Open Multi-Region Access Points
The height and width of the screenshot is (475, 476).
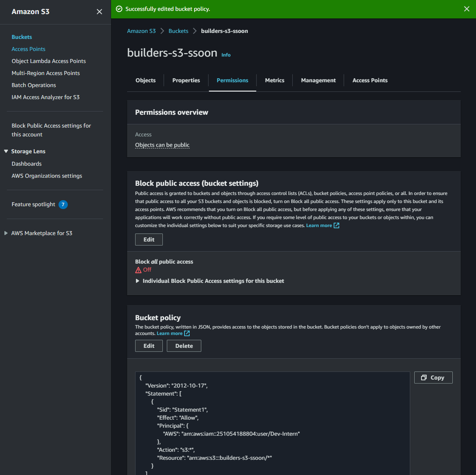point(46,73)
